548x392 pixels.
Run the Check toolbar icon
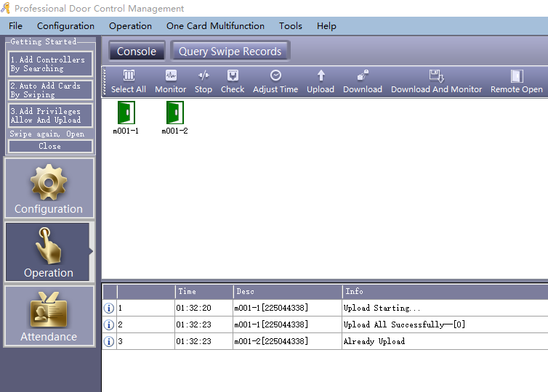[x=233, y=82]
